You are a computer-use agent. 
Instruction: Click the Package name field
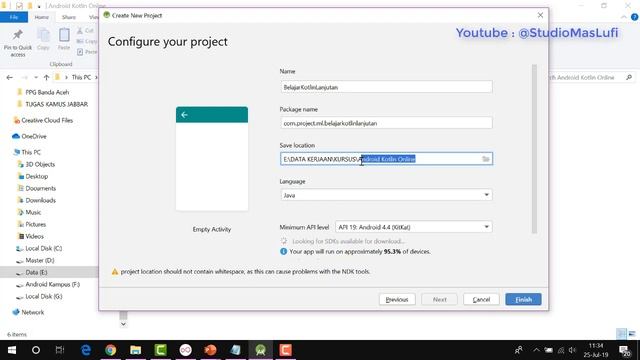(x=386, y=123)
